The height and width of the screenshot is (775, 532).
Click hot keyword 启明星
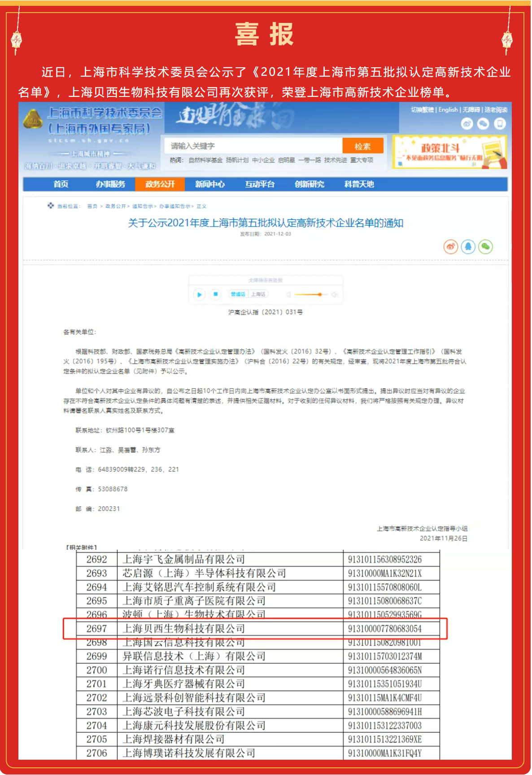(x=287, y=160)
